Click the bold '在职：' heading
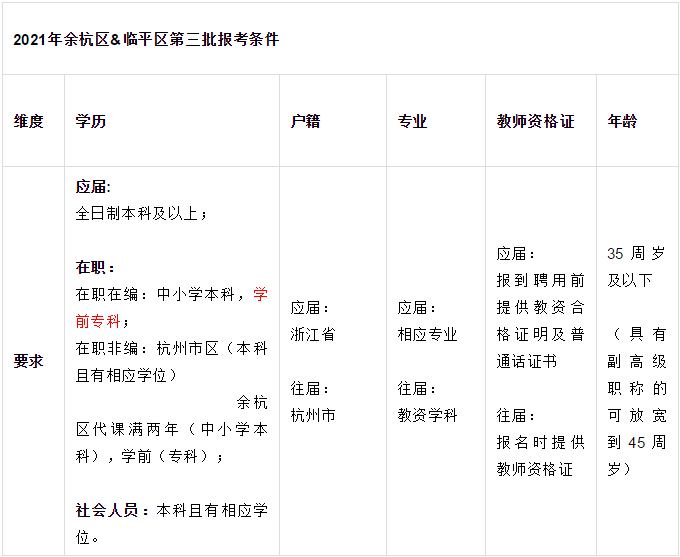This screenshot has width=680, height=557. pos(95,267)
